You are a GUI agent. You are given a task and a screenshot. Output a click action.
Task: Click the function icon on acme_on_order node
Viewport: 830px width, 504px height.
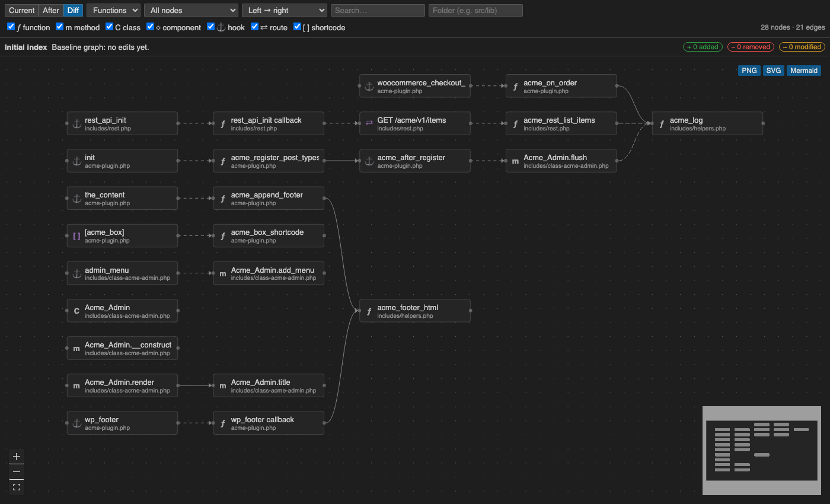pos(515,87)
